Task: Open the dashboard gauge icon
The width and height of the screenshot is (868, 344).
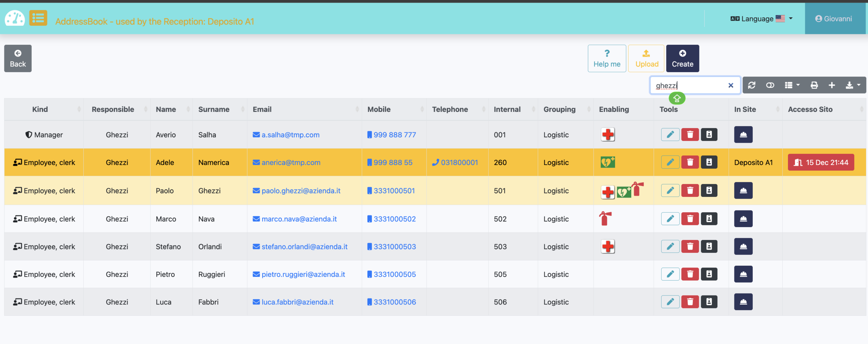Action: [15, 19]
